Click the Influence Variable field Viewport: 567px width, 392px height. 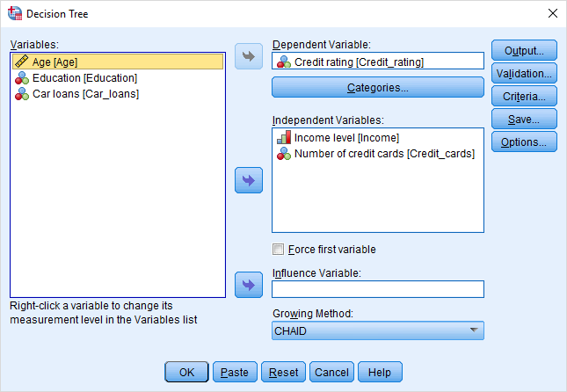378,289
